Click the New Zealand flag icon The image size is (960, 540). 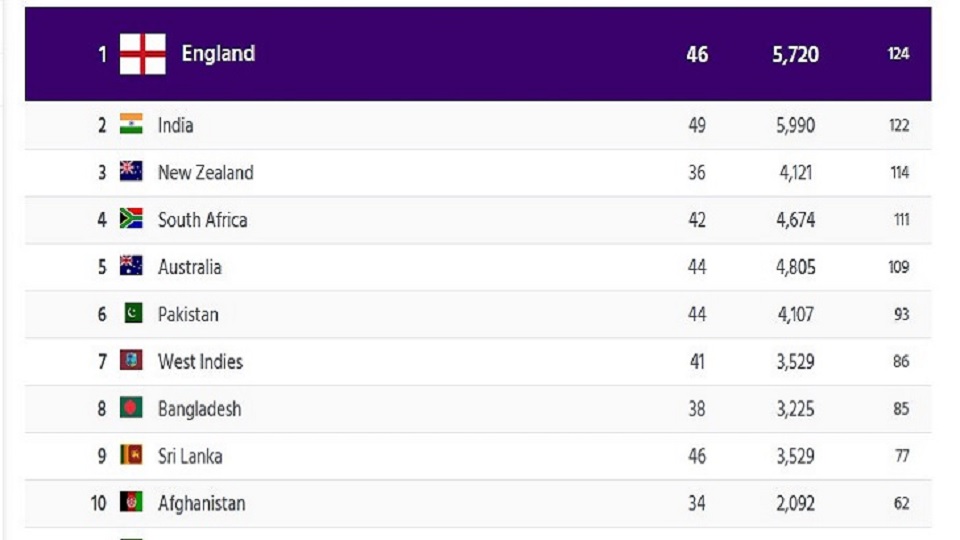[131, 171]
